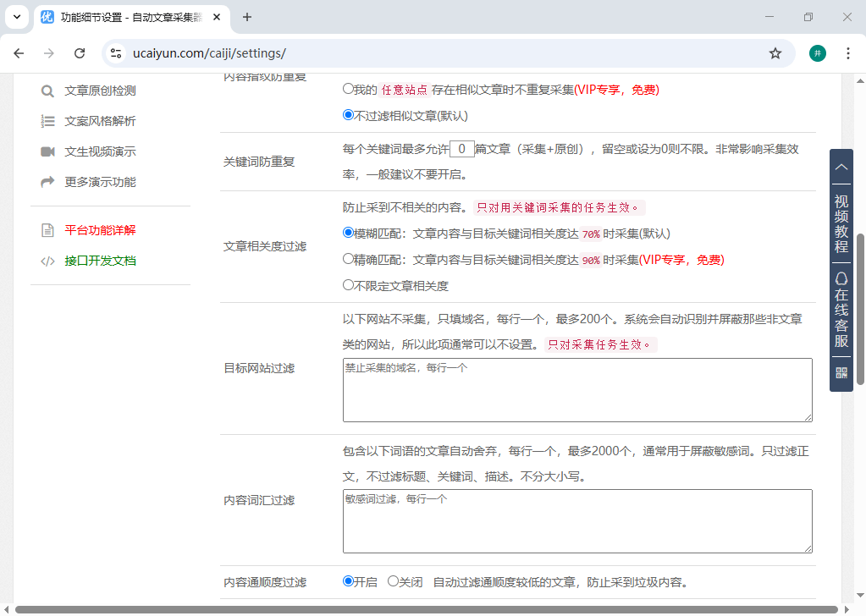Collapse side panel using the top chevron
Screen dimensions: 866x616
coord(841,168)
